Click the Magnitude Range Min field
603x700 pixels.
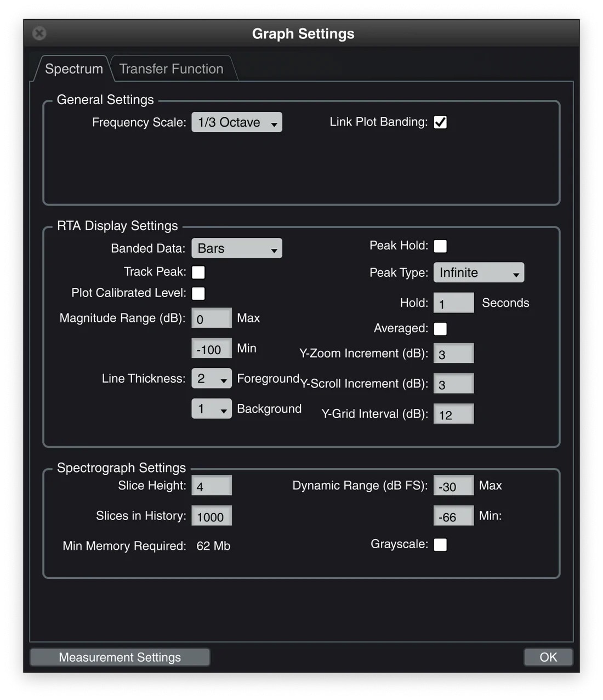click(211, 349)
